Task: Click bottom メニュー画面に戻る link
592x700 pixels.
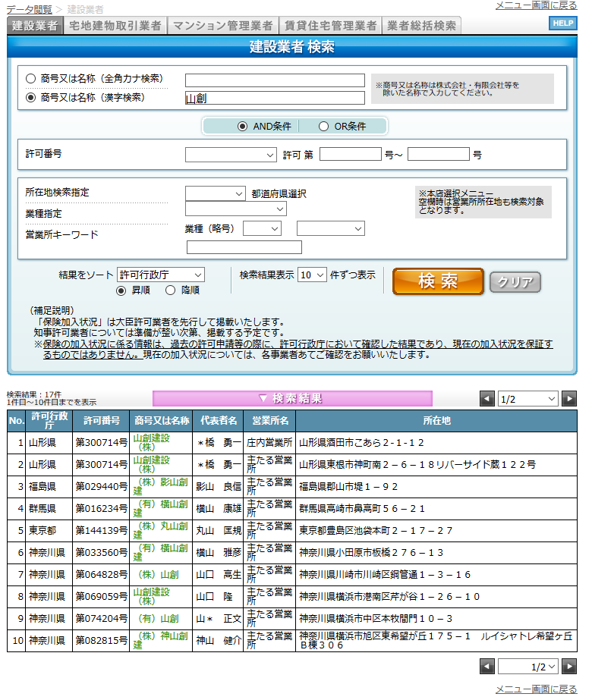Action: (x=536, y=689)
